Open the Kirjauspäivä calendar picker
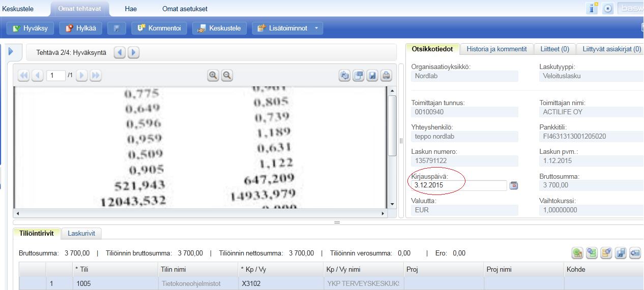 513,185
